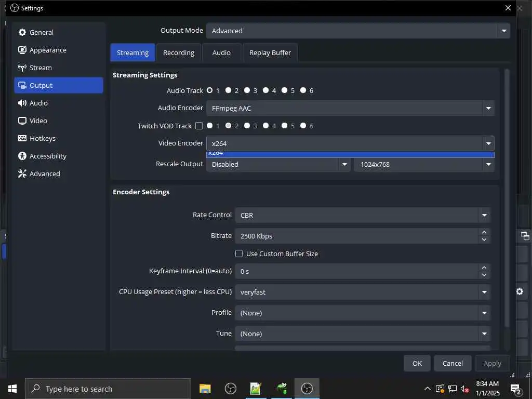Open the network tray icon
This screenshot has width=532, height=399.
453,389
